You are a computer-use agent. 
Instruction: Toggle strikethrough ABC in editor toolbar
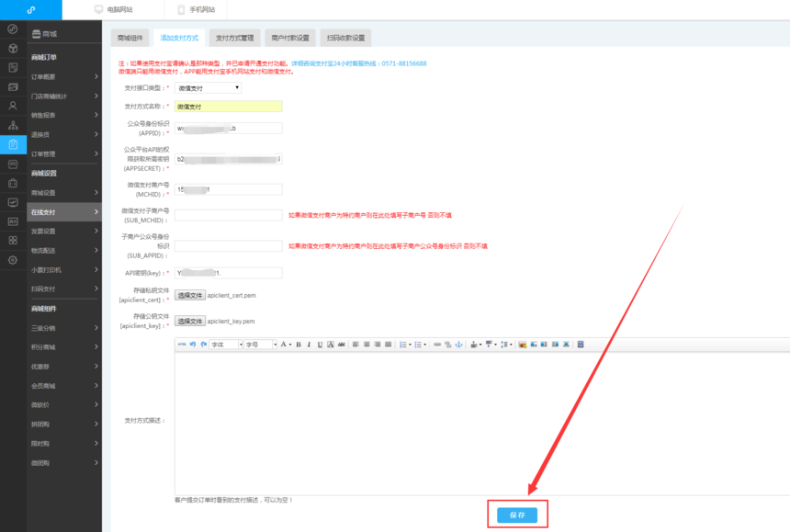[342, 344]
